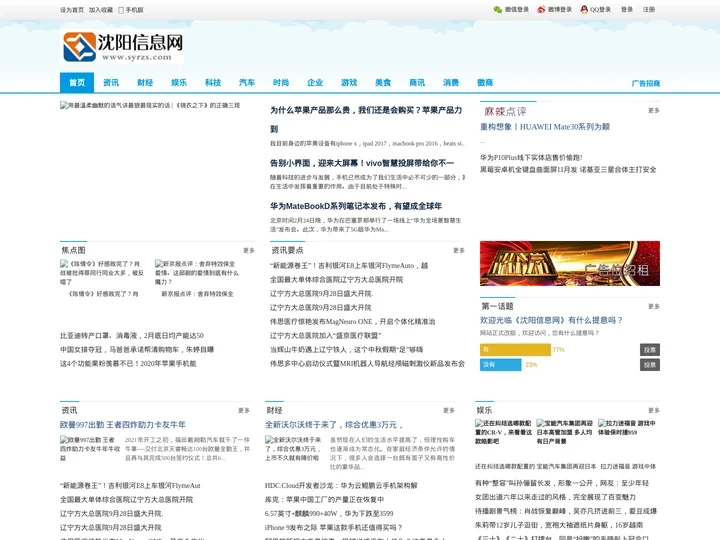Screen dimensions: 720x540
Task: Open the 欢迎光临《沈阳信息网》 topic
Action: coord(551,321)
